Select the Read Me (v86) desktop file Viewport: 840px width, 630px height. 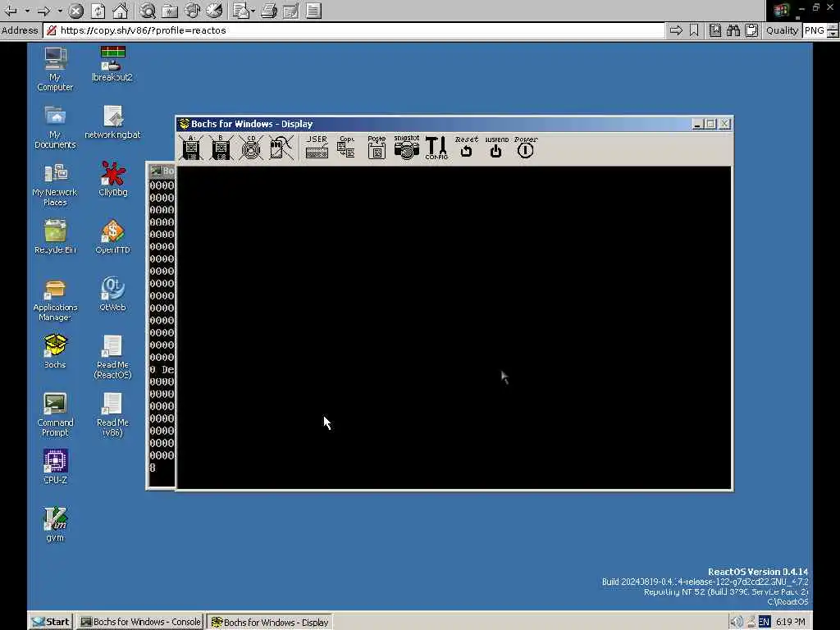click(x=112, y=414)
